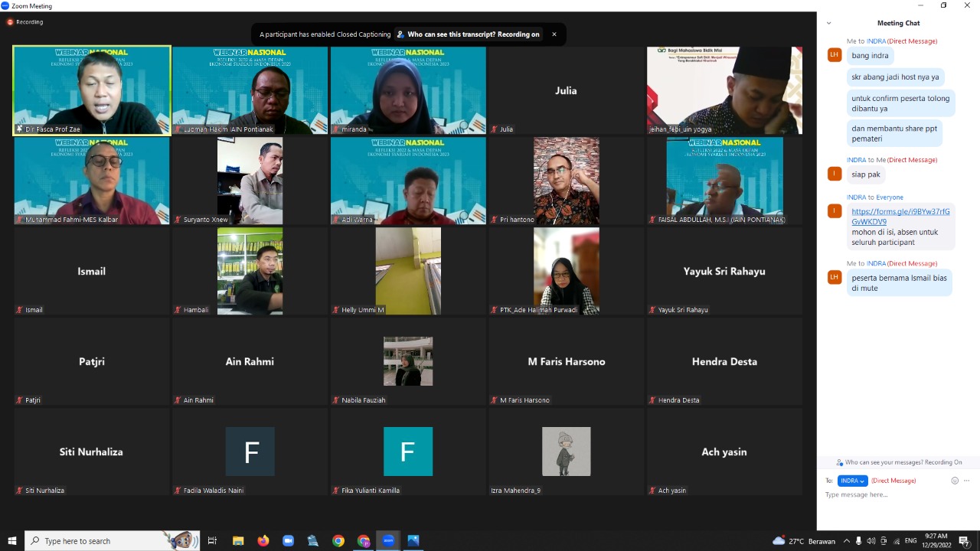Open File Explorer from the taskbar
980x551 pixels.
pyautogui.click(x=238, y=541)
